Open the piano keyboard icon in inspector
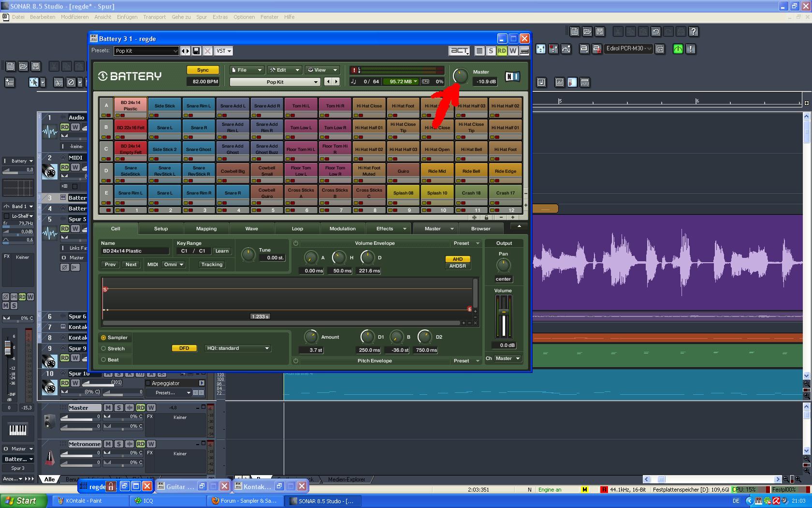The height and width of the screenshot is (508, 812). (18, 429)
